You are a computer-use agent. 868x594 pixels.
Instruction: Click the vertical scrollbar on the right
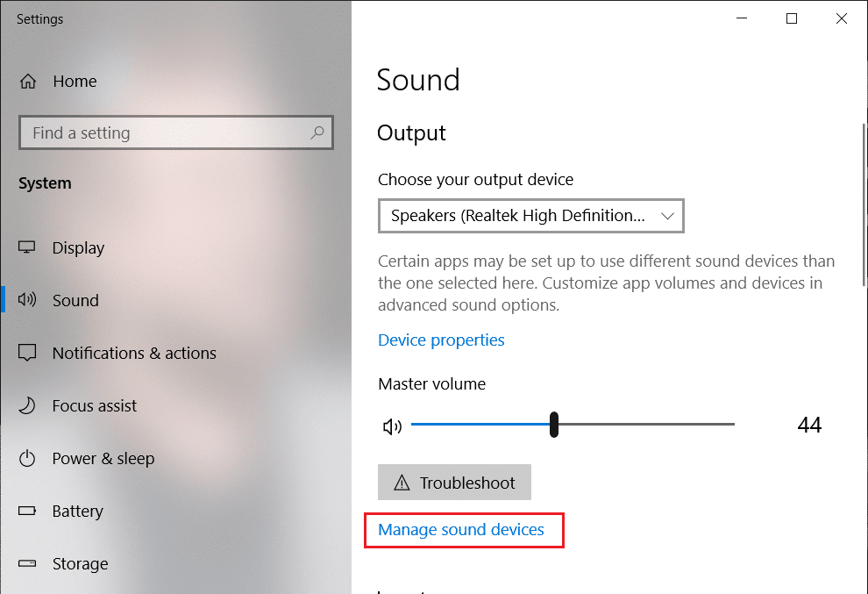pos(864,202)
